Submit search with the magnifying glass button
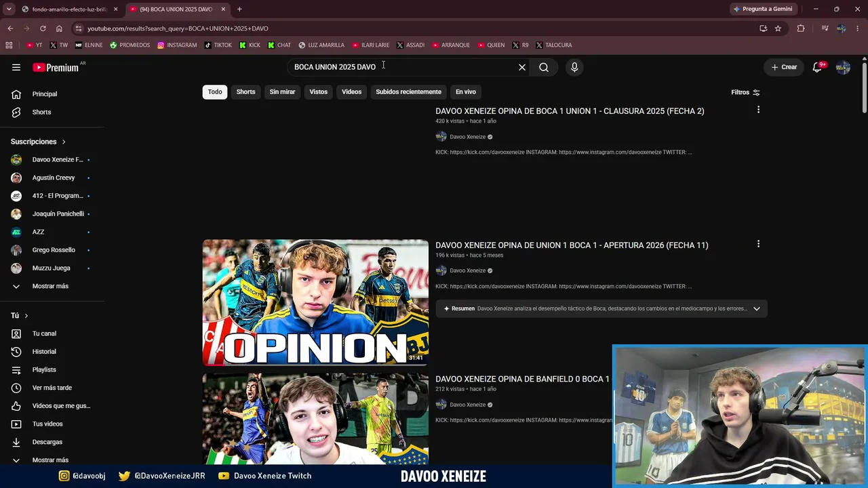The height and width of the screenshot is (488, 868). point(544,67)
